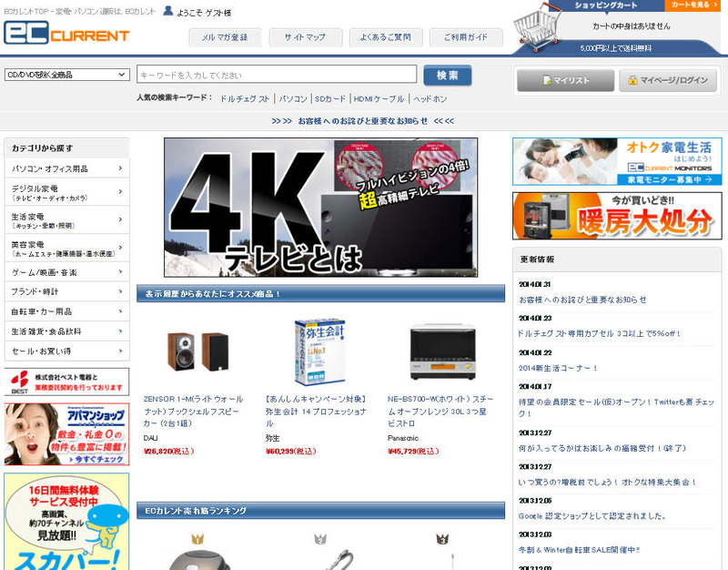The height and width of the screenshot is (570, 728).
Task: Open My List with the note icon
Action: click(565, 80)
